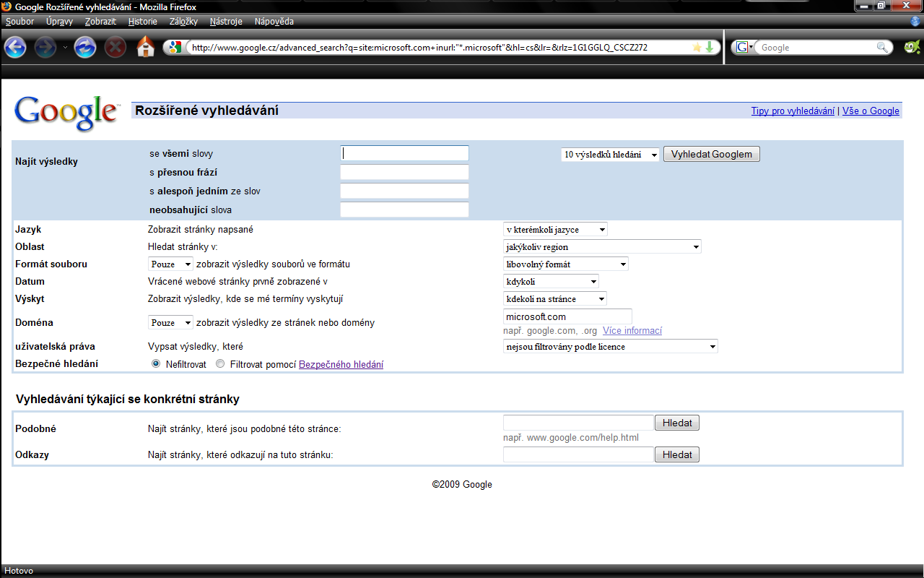Open the Nápověda menu
The height and width of the screenshot is (578, 924).
pyautogui.click(x=274, y=22)
